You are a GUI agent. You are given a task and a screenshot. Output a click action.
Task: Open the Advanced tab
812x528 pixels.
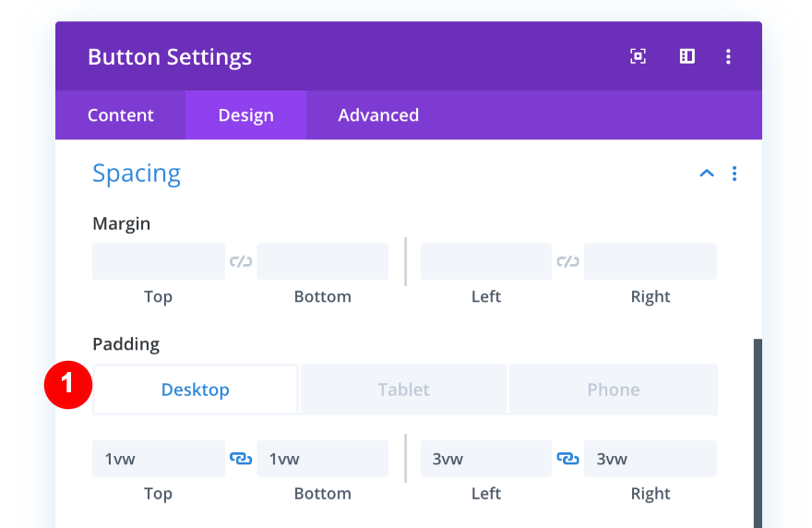pyautogui.click(x=378, y=115)
